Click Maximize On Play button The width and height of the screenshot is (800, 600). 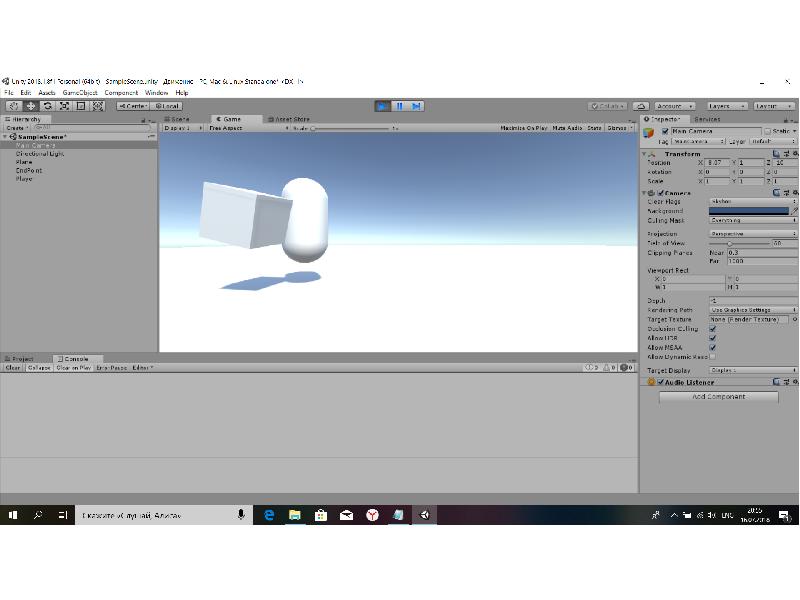click(523, 128)
